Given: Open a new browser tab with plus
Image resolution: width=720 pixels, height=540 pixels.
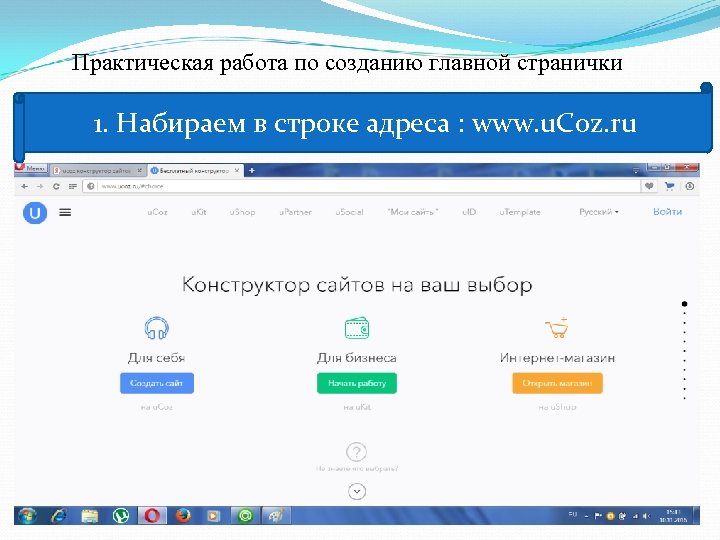Looking at the screenshot, I should (x=252, y=170).
